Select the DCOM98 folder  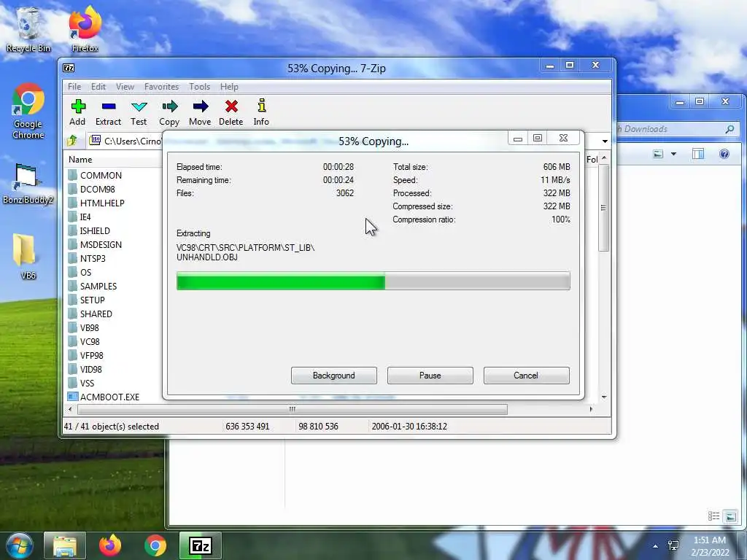(x=91, y=189)
